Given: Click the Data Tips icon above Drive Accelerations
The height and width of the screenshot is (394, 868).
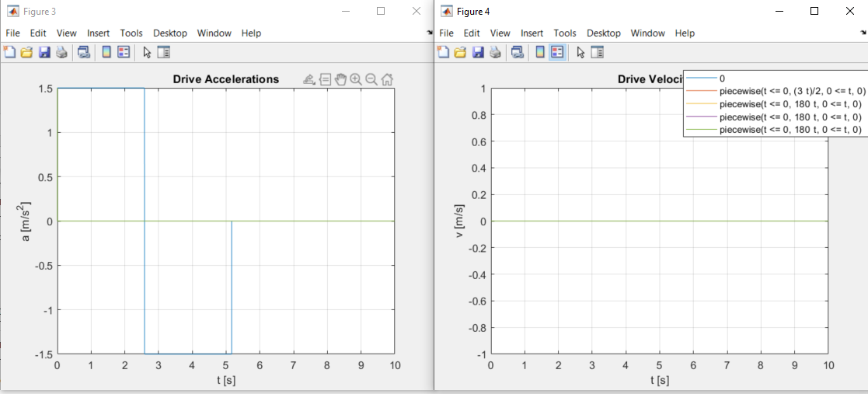Looking at the screenshot, I should pos(325,79).
